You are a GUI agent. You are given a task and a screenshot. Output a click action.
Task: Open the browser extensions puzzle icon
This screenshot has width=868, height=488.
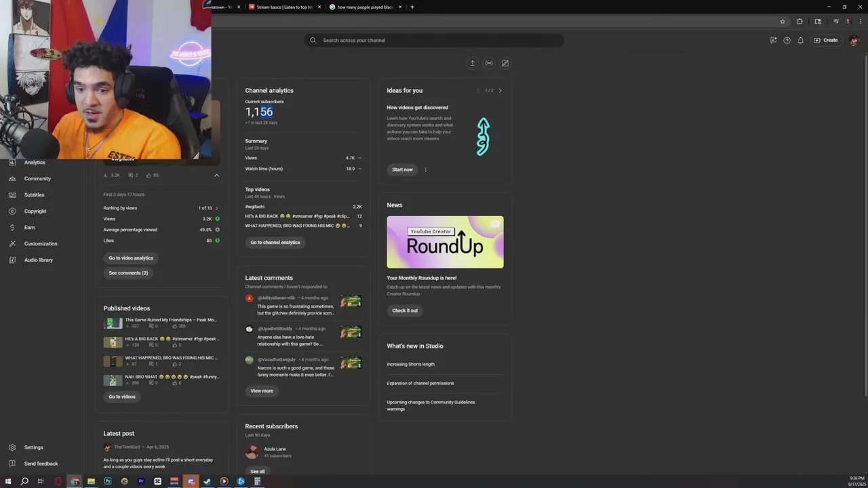(x=800, y=22)
